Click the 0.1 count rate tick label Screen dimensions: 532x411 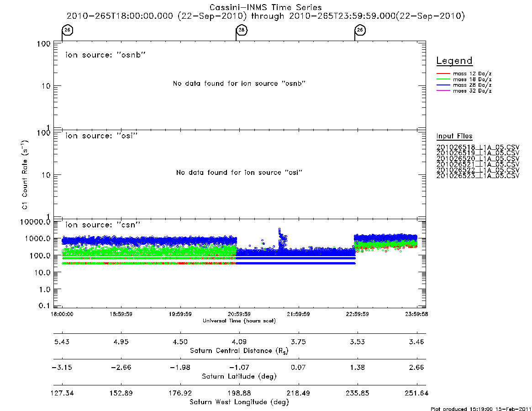click(x=45, y=306)
